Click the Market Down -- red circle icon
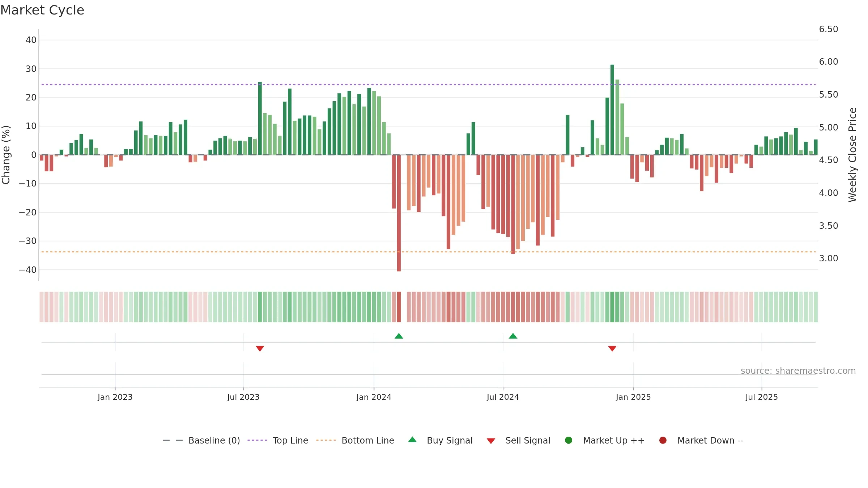868x488 pixels. point(663,440)
